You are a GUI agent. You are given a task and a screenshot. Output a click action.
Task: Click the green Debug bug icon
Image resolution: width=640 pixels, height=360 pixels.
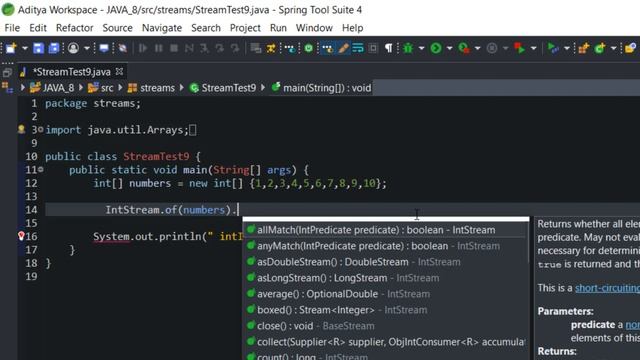[408, 48]
